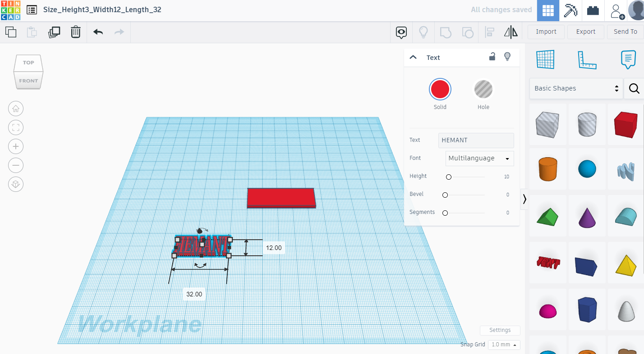Image resolution: width=644 pixels, height=354 pixels.
Task: Change the Snap Grid value dropdown
Action: coord(504,345)
